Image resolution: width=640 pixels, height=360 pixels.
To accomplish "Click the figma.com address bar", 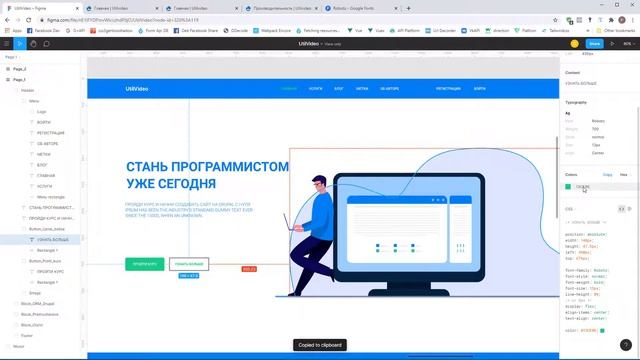I will (x=294, y=20).
